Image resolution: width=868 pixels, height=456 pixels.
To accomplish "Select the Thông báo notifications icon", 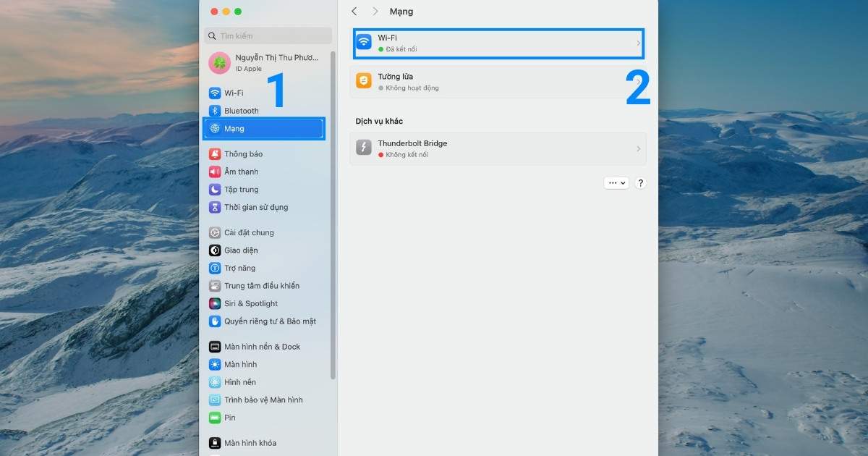I will point(215,154).
